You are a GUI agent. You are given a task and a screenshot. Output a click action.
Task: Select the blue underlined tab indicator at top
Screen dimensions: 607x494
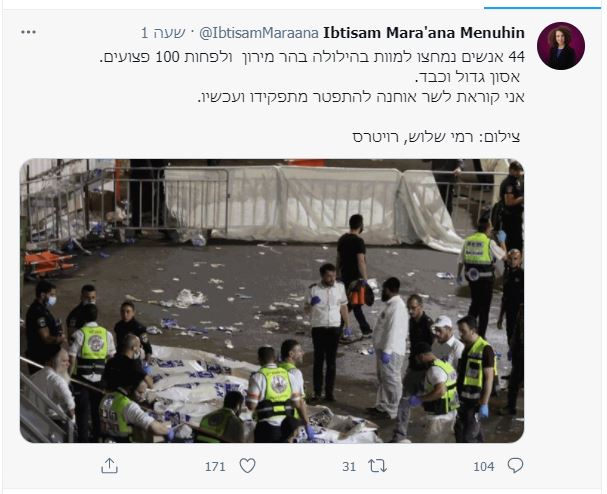click(x=542, y=8)
